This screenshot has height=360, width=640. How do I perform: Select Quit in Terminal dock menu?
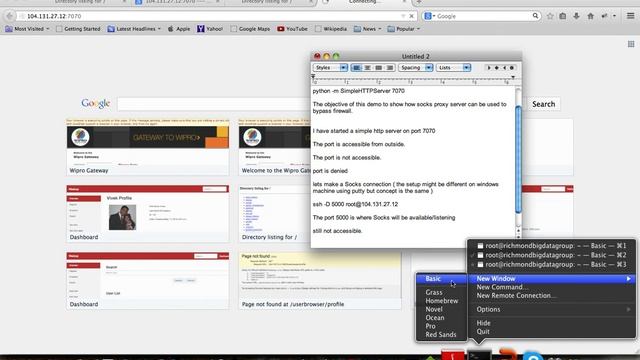pyautogui.click(x=552, y=331)
